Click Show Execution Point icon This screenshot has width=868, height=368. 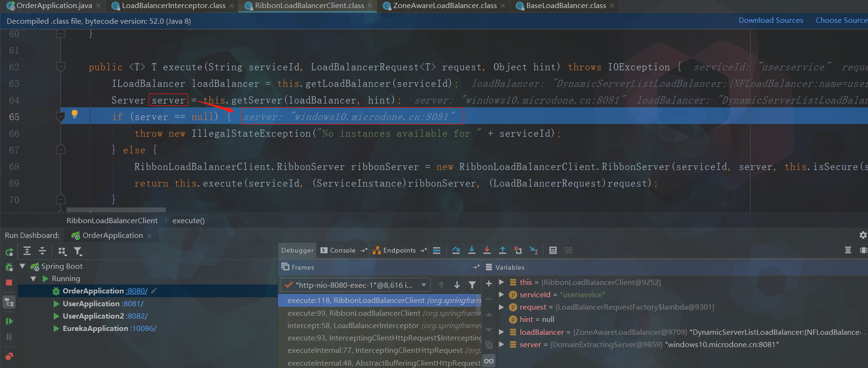tap(437, 250)
